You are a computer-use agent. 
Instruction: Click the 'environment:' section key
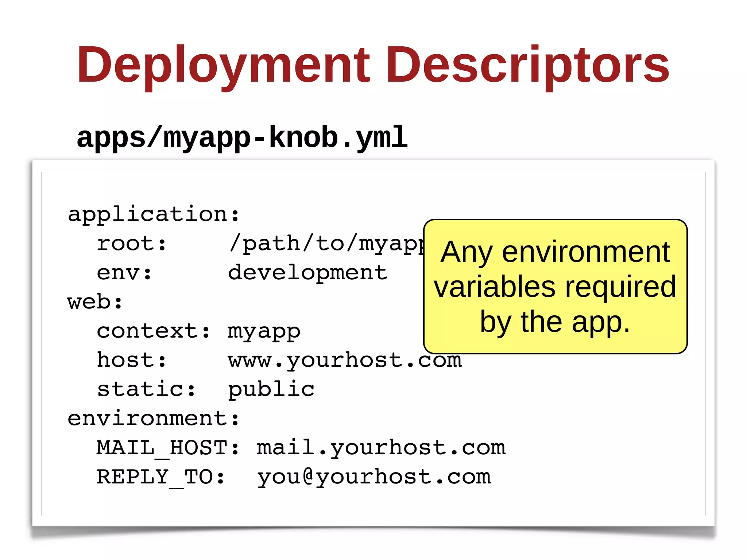pos(154,418)
